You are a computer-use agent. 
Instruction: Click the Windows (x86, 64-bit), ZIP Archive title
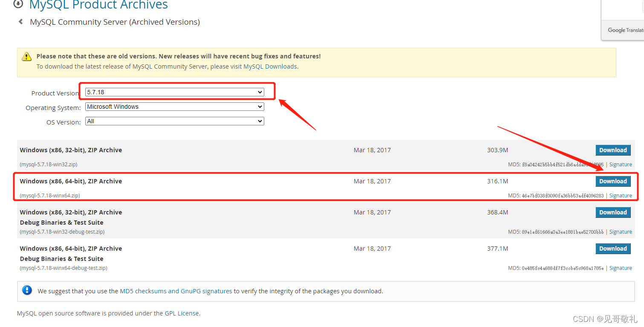[71, 181]
